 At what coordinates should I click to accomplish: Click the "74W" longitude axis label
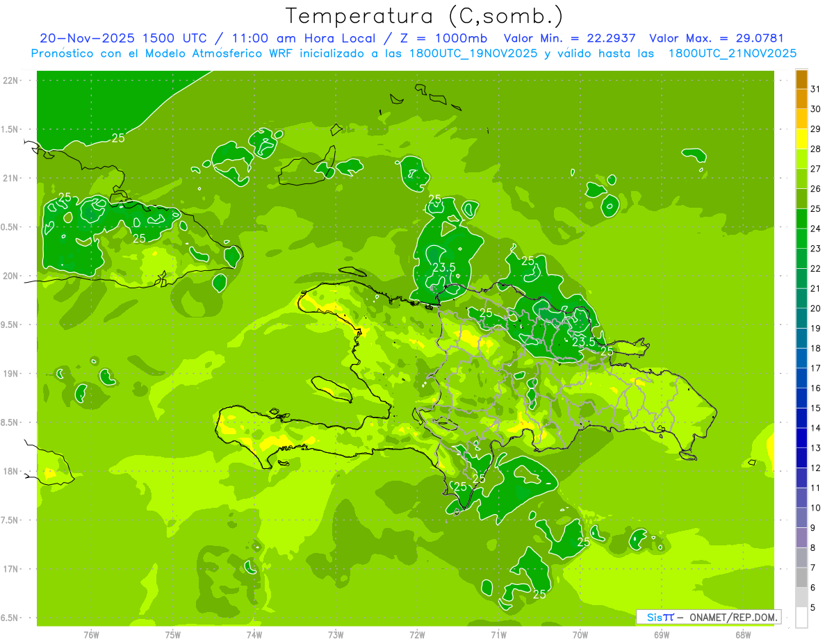254,635
